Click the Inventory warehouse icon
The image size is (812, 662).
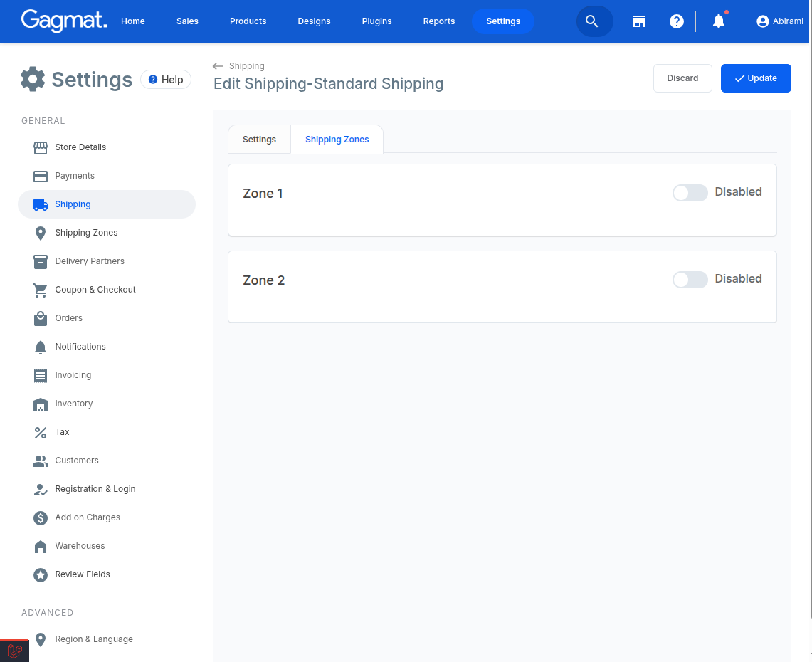click(41, 404)
